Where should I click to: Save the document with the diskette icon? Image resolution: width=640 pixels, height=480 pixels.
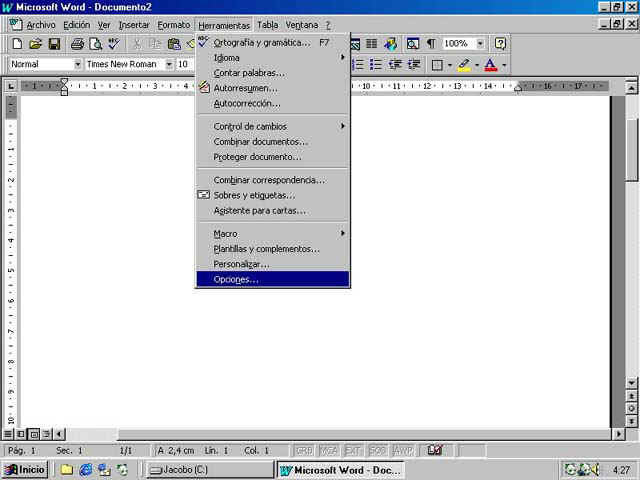[x=54, y=43]
